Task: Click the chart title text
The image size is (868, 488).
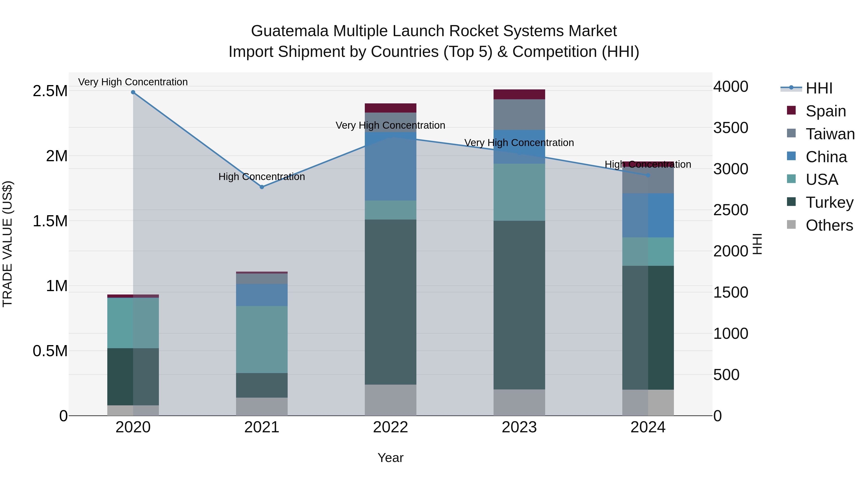Action: [434, 41]
